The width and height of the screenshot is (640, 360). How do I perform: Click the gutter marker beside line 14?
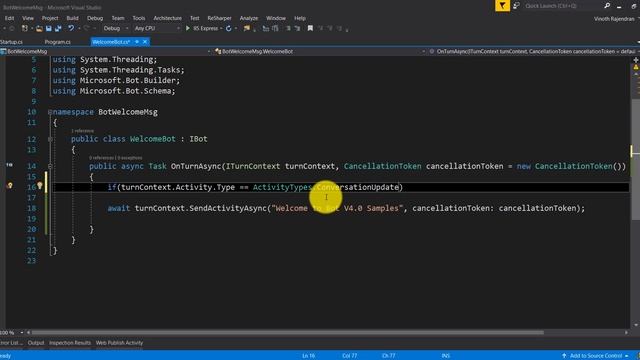9,165
